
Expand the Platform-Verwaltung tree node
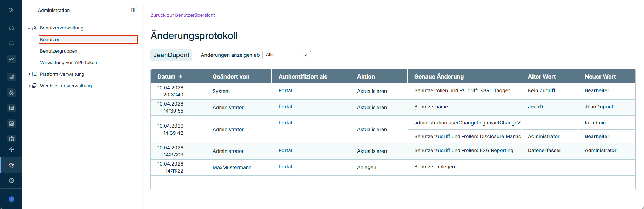(x=29, y=74)
